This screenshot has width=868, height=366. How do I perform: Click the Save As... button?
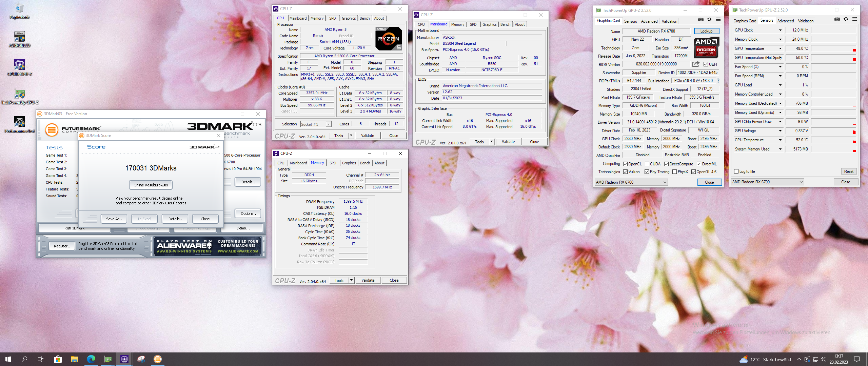click(114, 219)
